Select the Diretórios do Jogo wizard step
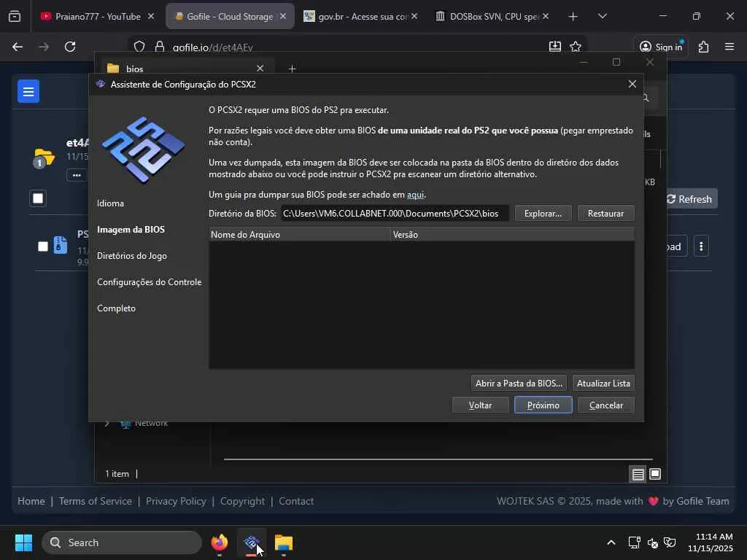The image size is (747, 560). click(132, 256)
